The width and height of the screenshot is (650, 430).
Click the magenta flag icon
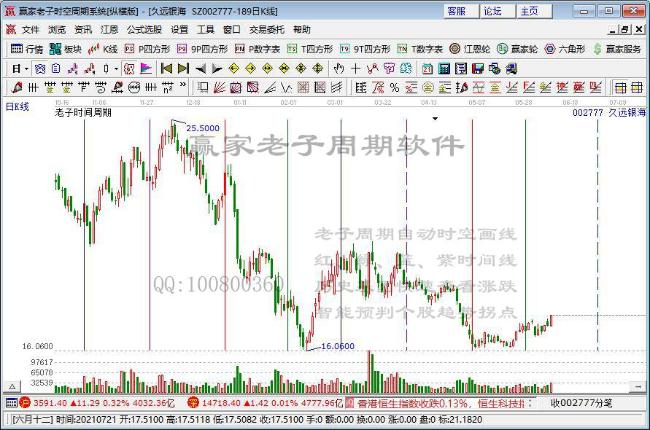click(146, 68)
